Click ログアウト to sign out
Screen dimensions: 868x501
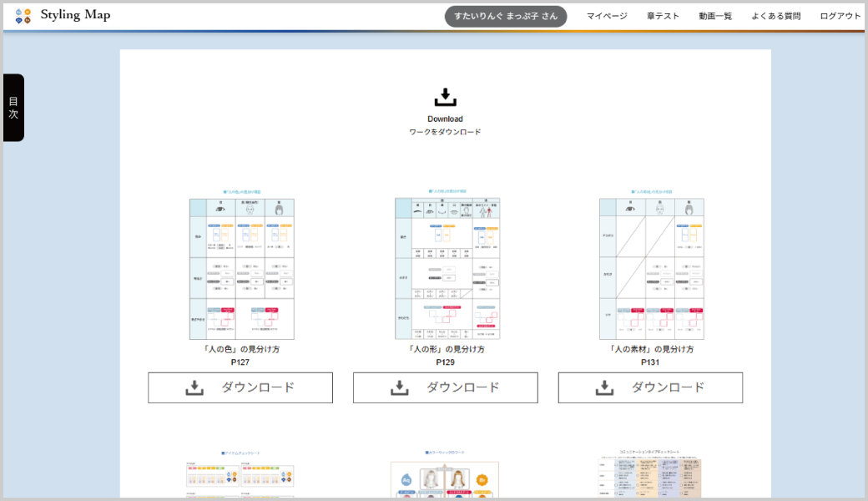[840, 16]
